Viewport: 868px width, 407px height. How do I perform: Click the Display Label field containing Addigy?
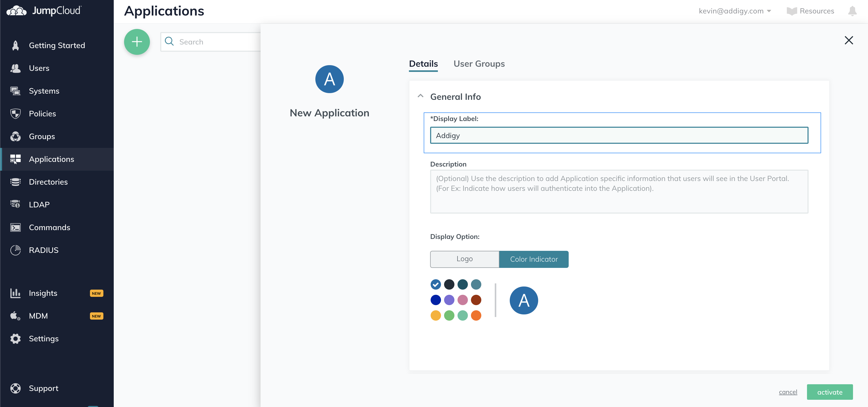pyautogui.click(x=619, y=135)
